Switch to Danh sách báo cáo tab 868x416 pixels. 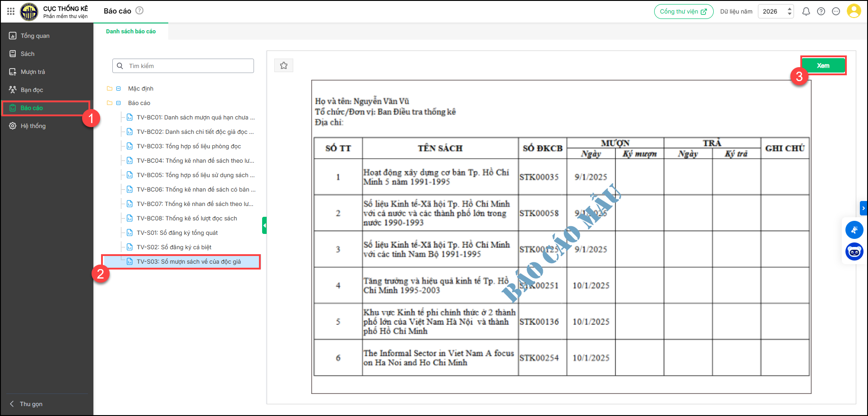tap(131, 32)
